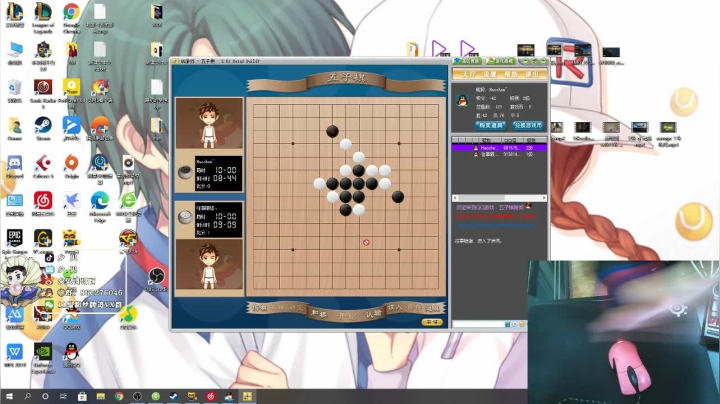Open 设置 (settings) tab in game panel
This screenshot has height=404, width=720.
click(489, 74)
